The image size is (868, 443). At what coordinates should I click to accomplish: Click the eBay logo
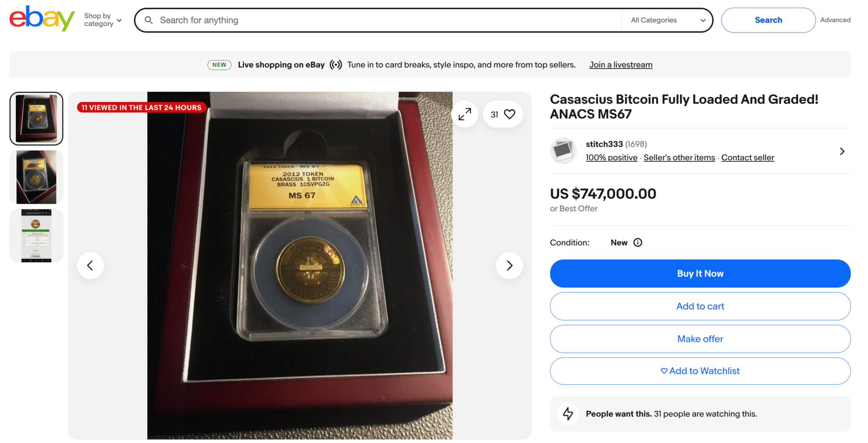(x=42, y=19)
